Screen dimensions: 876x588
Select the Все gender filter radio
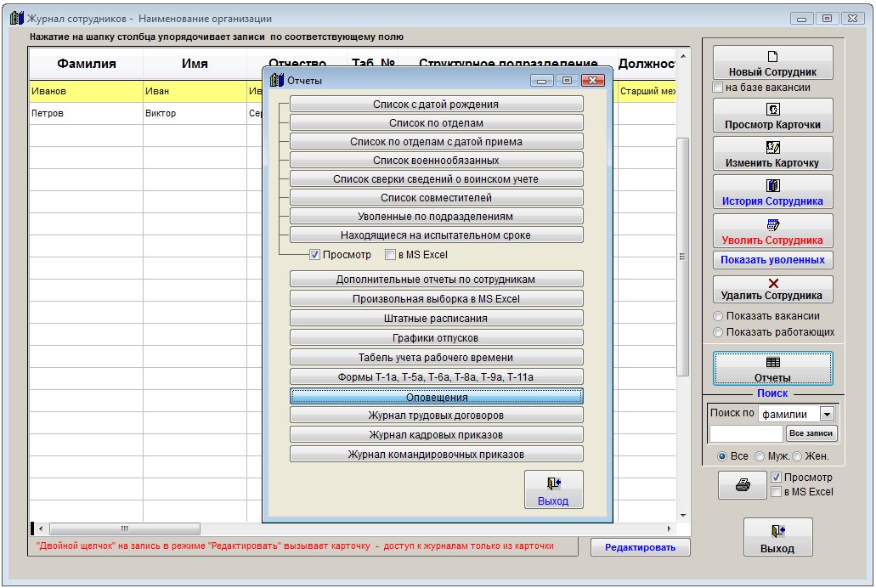click(x=722, y=456)
